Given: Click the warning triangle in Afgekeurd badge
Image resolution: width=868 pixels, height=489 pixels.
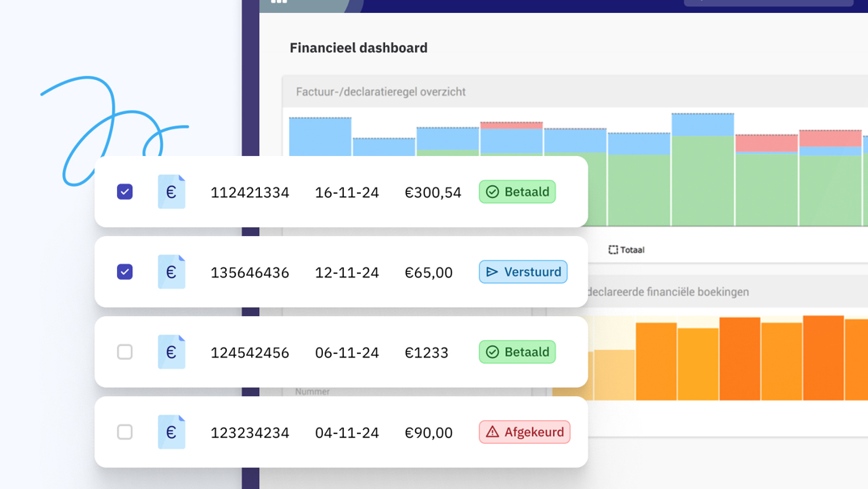Looking at the screenshot, I should [493, 432].
